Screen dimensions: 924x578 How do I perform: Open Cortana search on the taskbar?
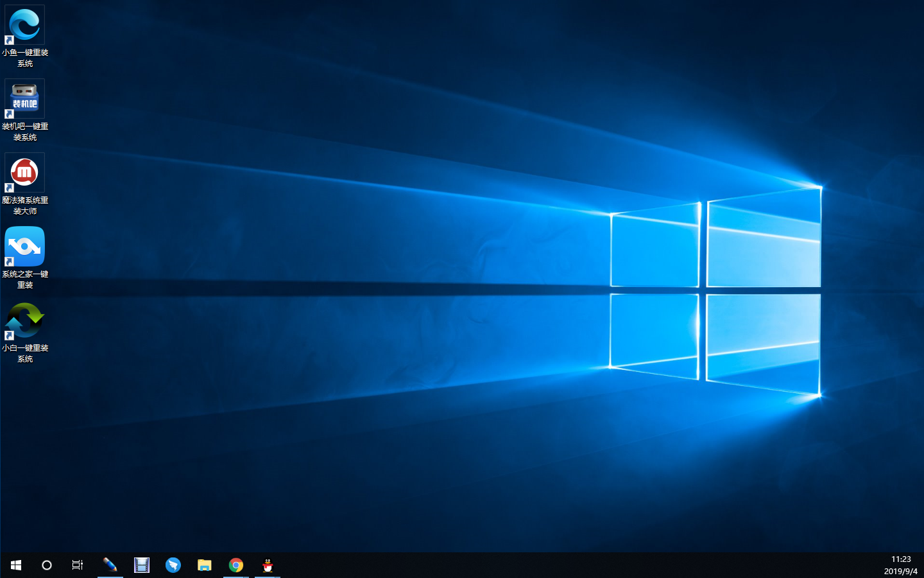(46, 565)
